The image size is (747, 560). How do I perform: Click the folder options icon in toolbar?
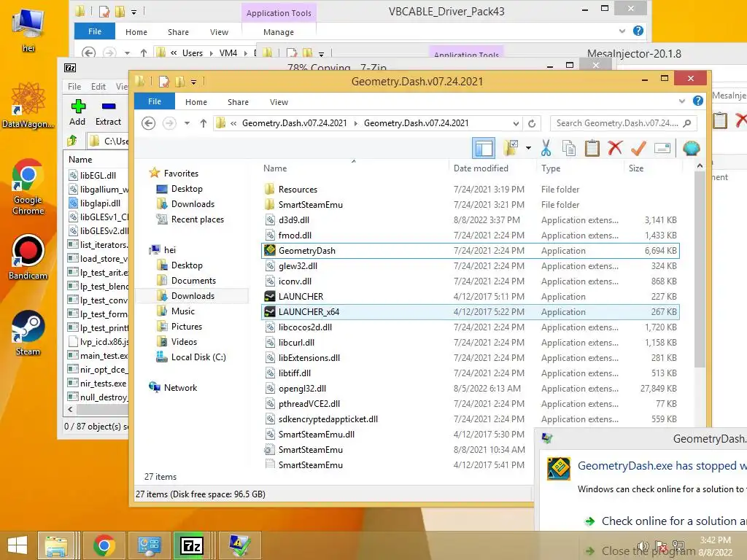click(511, 148)
